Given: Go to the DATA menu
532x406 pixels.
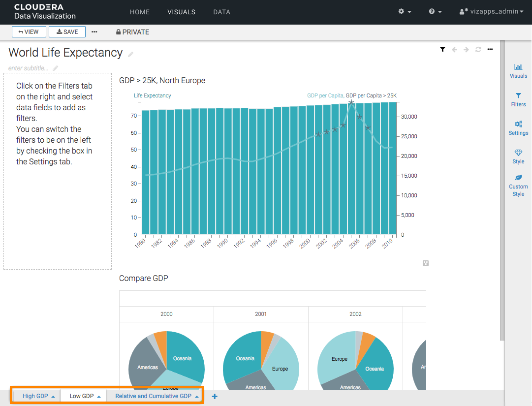Looking at the screenshot, I should [x=221, y=12].
